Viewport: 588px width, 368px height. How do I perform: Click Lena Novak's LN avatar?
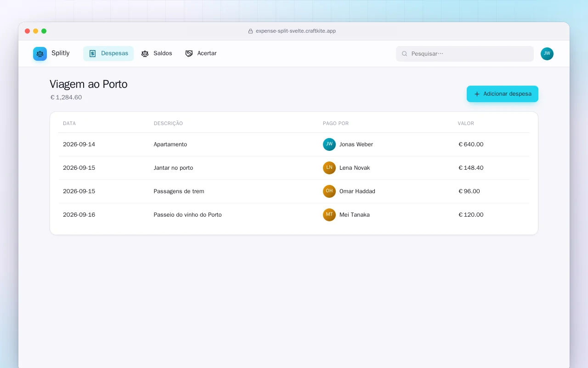point(329,168)
